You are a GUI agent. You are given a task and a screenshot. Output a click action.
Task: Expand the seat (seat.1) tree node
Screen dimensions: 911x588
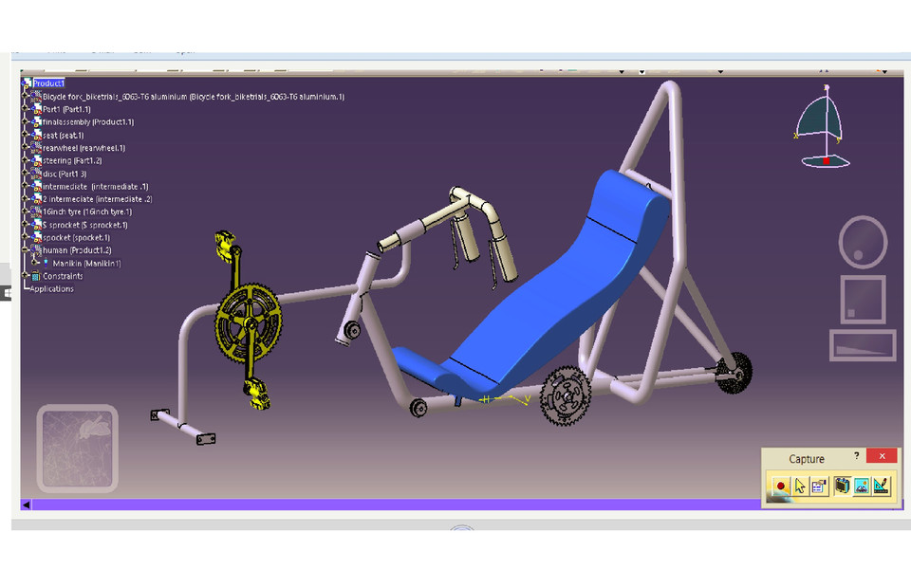pos(24,136)
